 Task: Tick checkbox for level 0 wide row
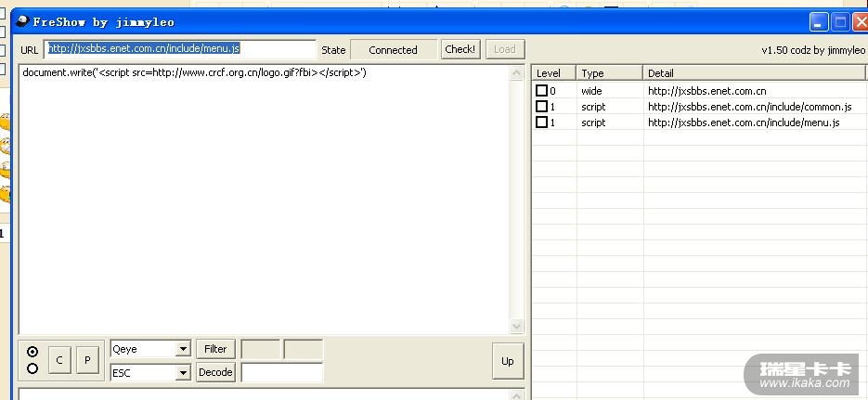coord(542,90)
